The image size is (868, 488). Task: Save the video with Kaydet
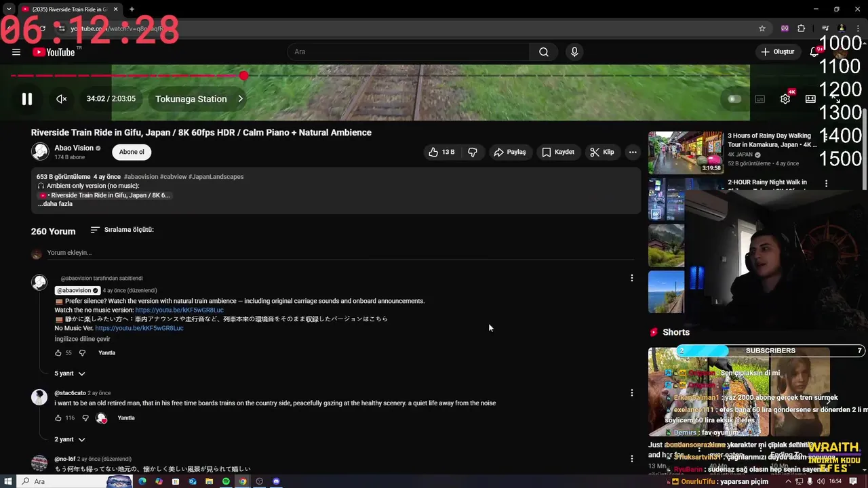click(558, 152)
